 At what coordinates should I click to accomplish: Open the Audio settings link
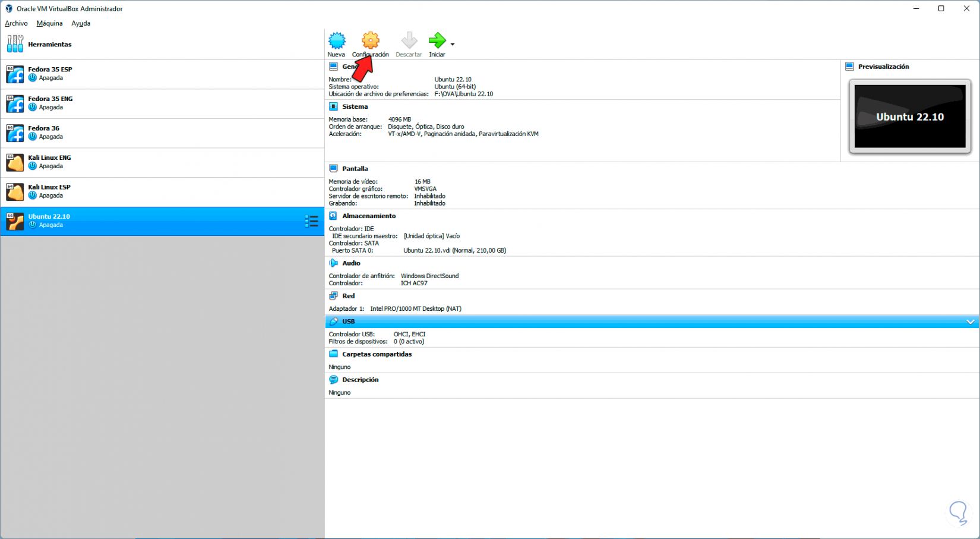click(x=351, y=263)
